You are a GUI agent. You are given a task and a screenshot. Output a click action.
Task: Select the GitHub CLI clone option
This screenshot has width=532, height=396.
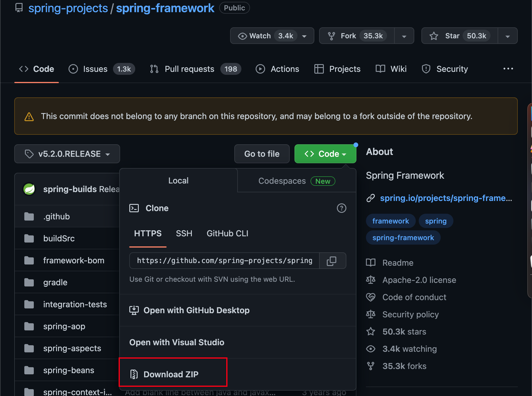coord(227,234)
